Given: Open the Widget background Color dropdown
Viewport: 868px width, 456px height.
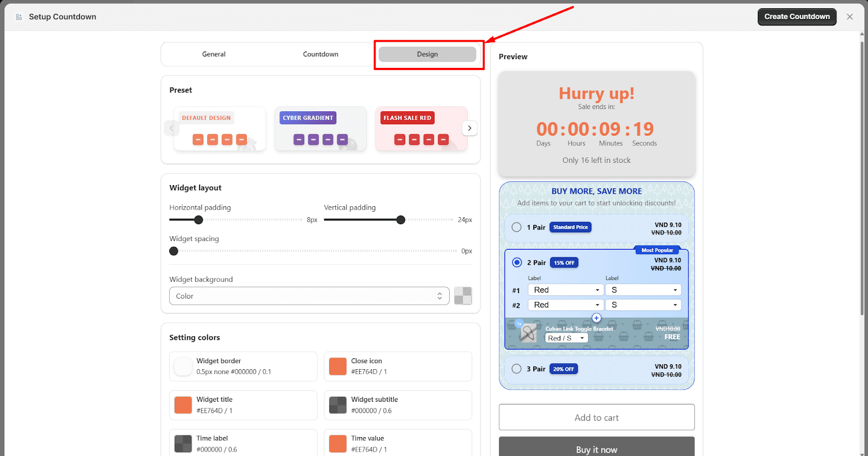Looking at the screenshot, I should (309, 296).
